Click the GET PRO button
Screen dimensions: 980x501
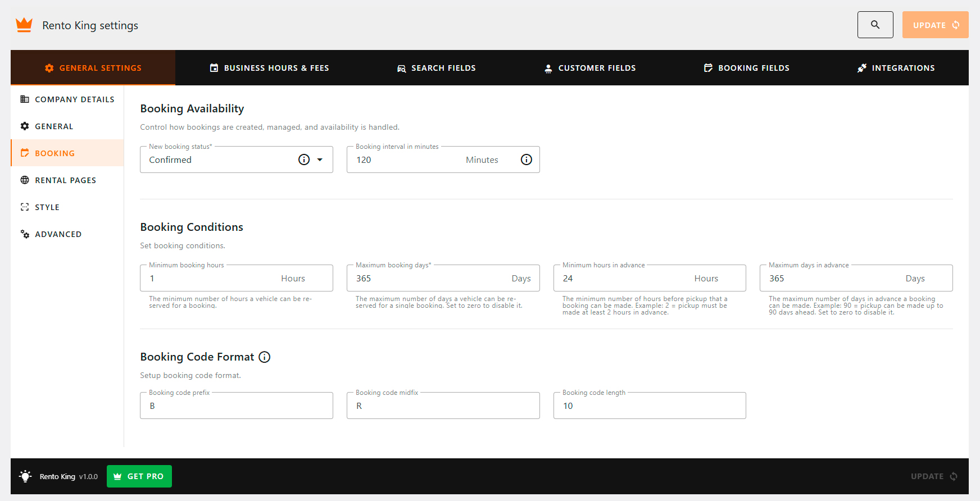click(x=139, y=476)
